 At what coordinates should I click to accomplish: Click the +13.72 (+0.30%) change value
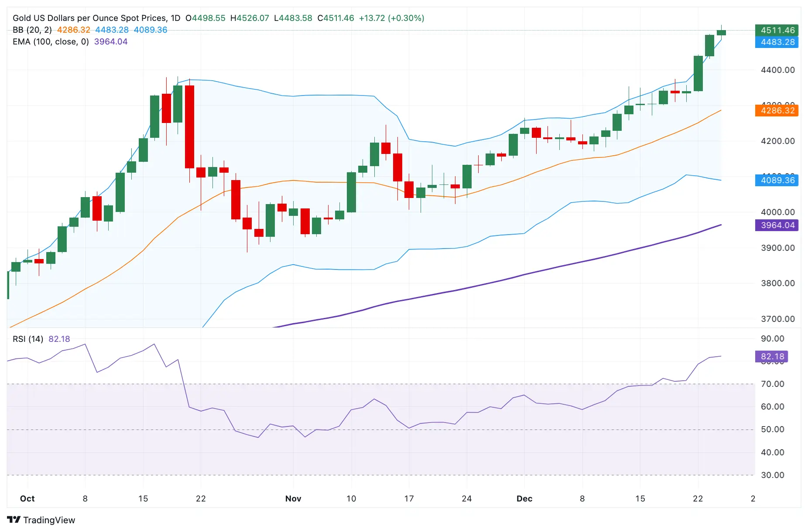tap(391, 18)
